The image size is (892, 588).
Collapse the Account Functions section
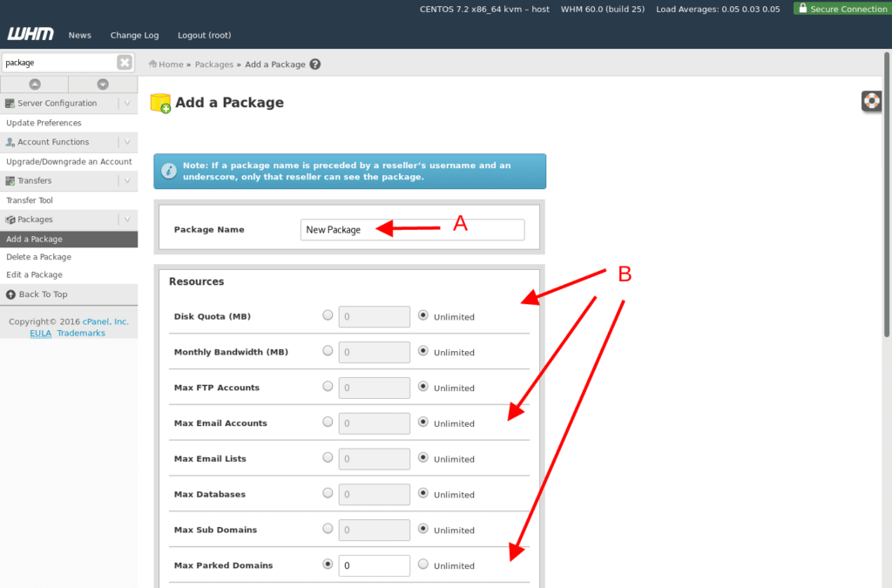tap(127, 142)
